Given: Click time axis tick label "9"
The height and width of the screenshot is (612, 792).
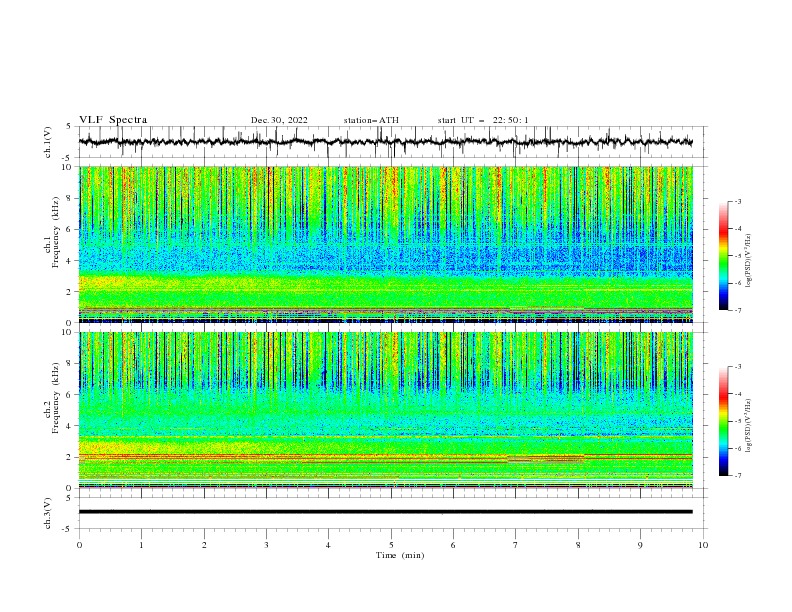Looking at the screenshot, I should coord(640,545).
